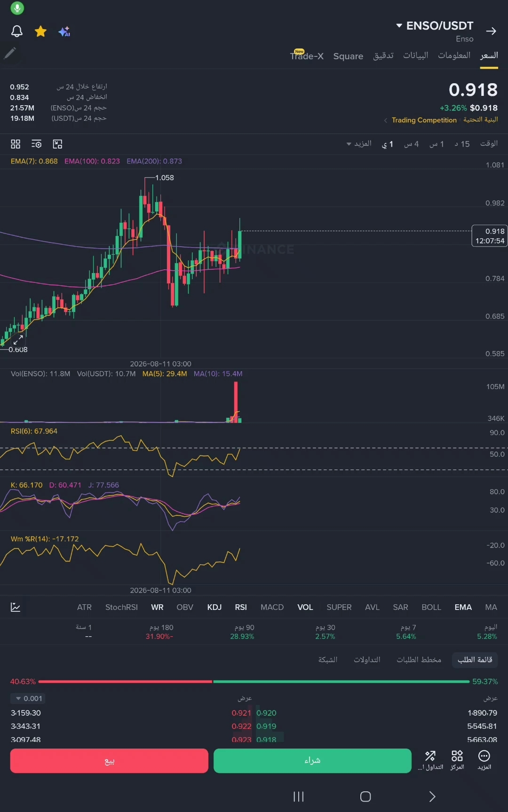This screenshot has height=812, width=508.
Task: Open the bottom المزيد more icon
Action: (484, 760)
